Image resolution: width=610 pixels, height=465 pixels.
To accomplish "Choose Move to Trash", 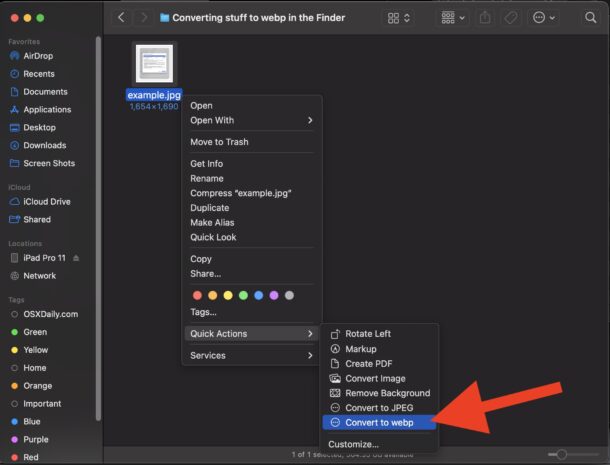I will tap(219, 142).
